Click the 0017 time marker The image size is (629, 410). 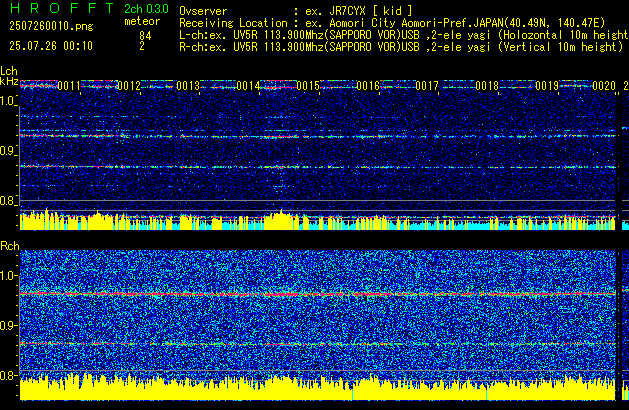click(x=427, y=86)
